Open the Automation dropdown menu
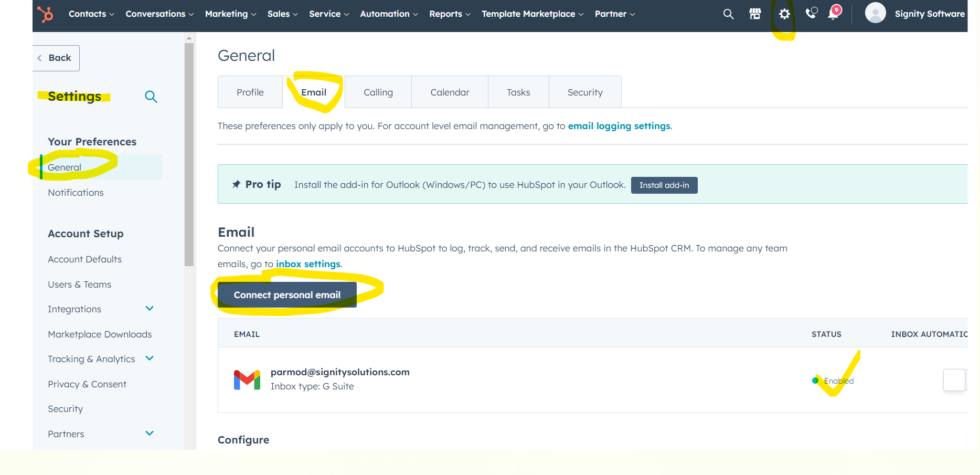Screen dimensions: 980x475 pyautogui.click(x=389, y=14)
